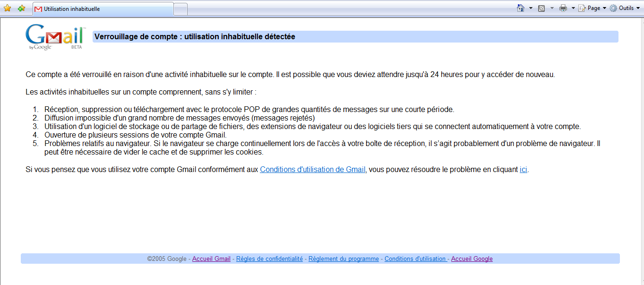Screen dimensions: 644x285
Task: Click the Favorites star icon
Action: (7, 8)
